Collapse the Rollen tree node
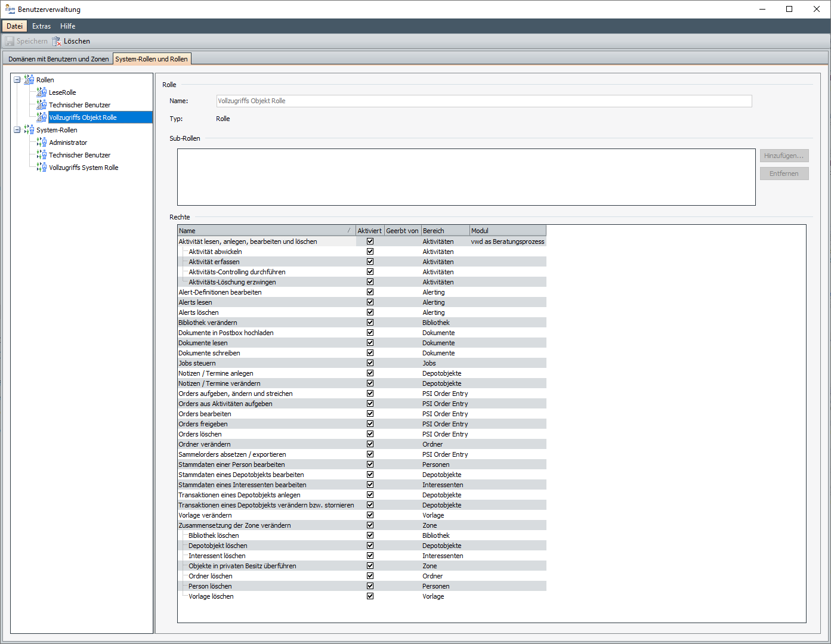This screenshot has height=644, width=831. [x=17, y=79]
